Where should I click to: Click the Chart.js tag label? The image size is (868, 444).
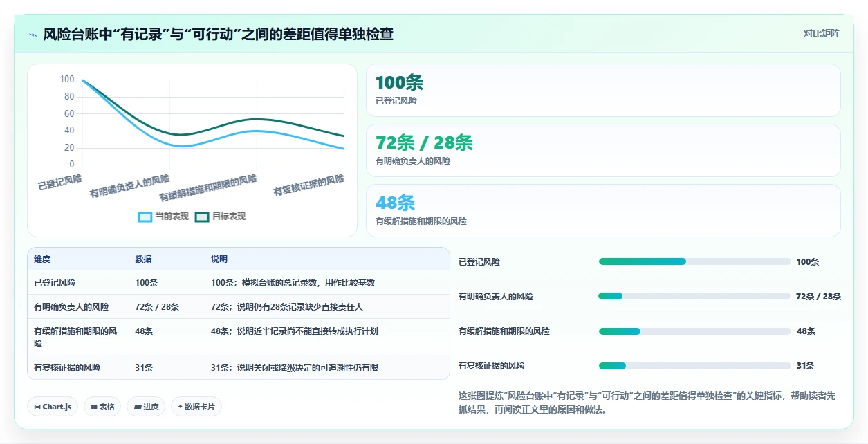pyautogui.click(x=57, y=407)
